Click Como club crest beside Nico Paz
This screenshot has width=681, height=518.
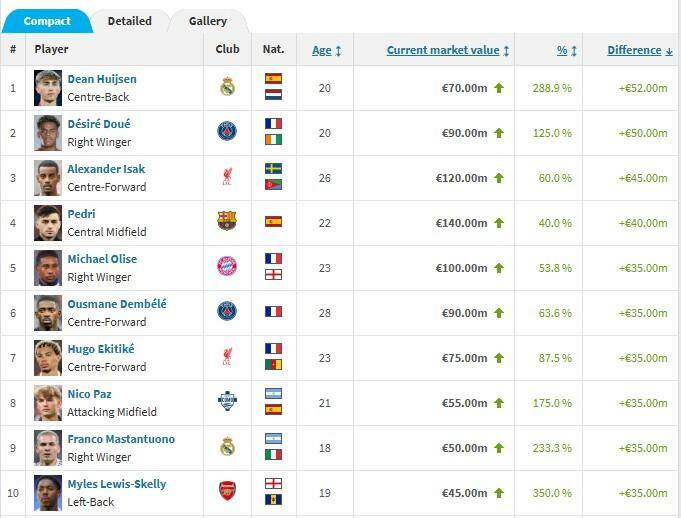point(227,401)
